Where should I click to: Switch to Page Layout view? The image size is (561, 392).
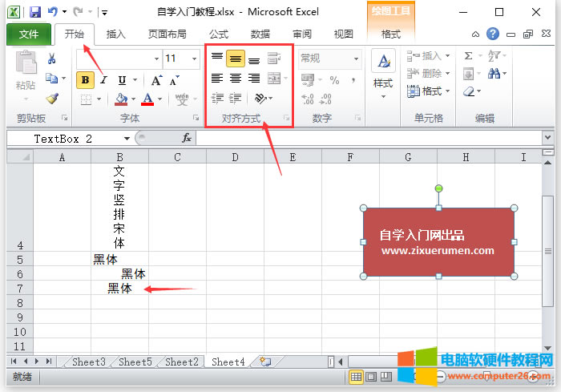tap(371, 377)
